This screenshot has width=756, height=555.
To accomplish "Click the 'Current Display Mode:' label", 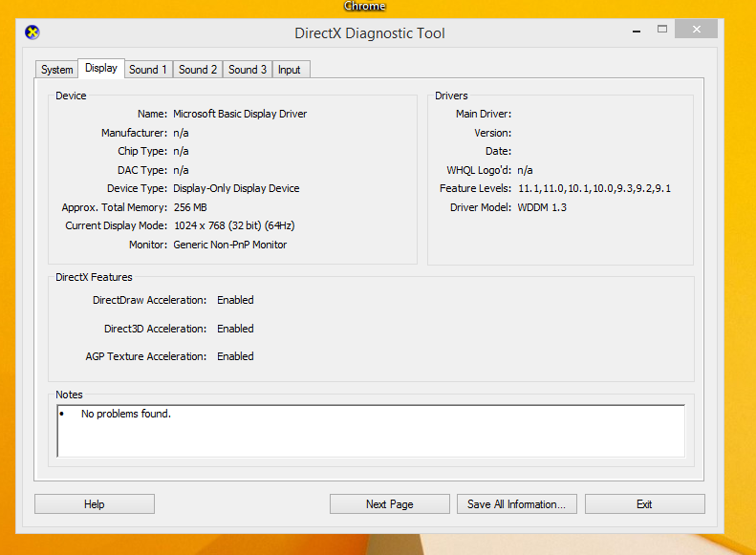I will [117, 225].
